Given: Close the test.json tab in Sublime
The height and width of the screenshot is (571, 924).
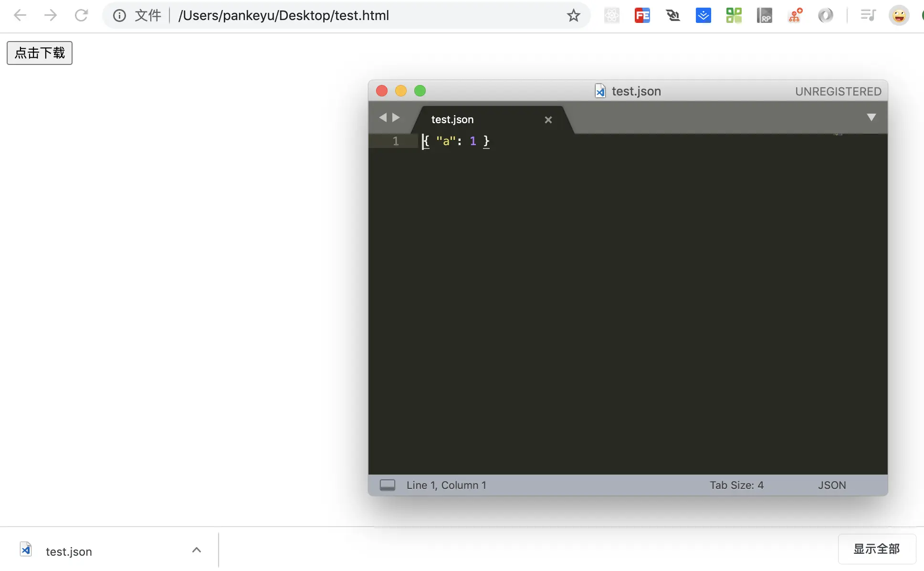Looking at the screenshot, I should point(548,120).
